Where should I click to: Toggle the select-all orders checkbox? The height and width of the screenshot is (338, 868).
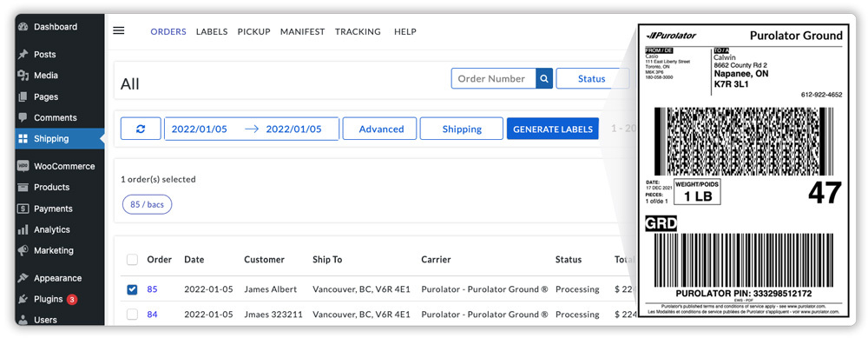point(132,259)
